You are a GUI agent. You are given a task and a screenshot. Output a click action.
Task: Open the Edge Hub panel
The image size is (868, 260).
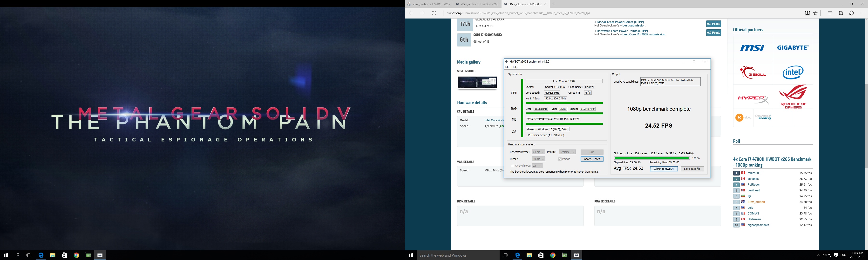click(830, 13)
